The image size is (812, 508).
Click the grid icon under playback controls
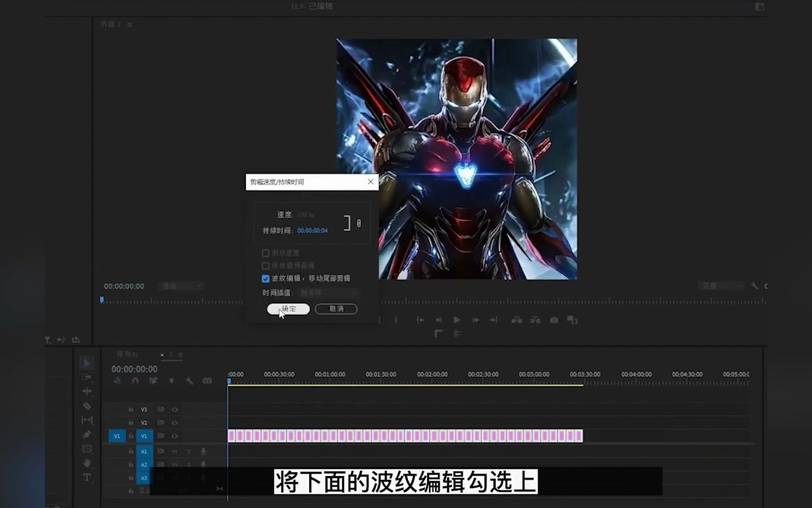pyautogui.click(x=457, y=333)
